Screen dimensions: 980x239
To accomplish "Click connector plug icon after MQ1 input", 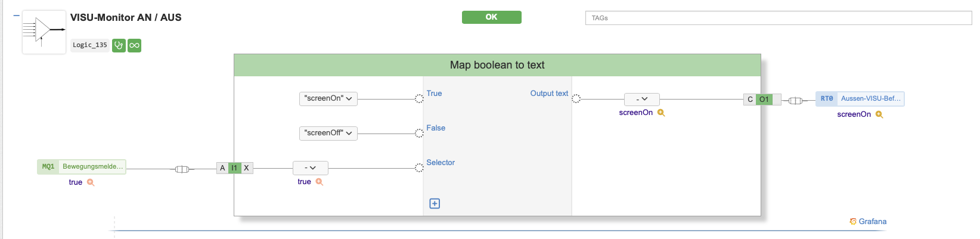I will click(x=182, y=169).
